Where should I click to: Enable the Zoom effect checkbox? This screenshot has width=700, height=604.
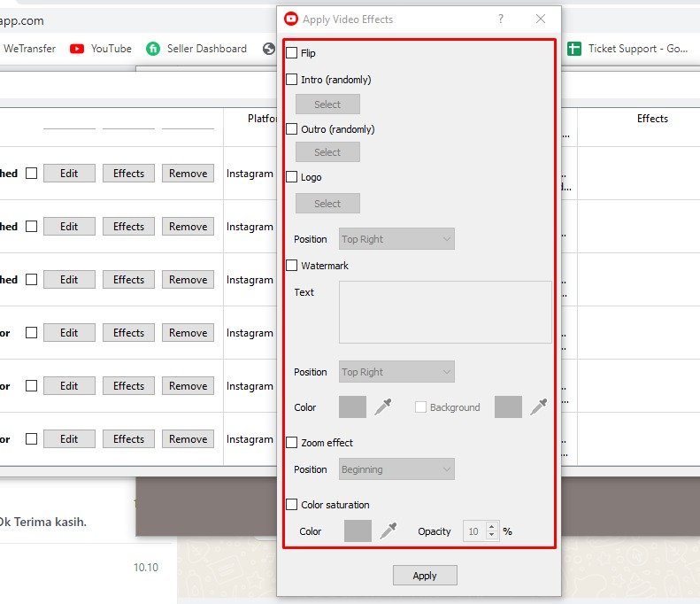[292, 442]
